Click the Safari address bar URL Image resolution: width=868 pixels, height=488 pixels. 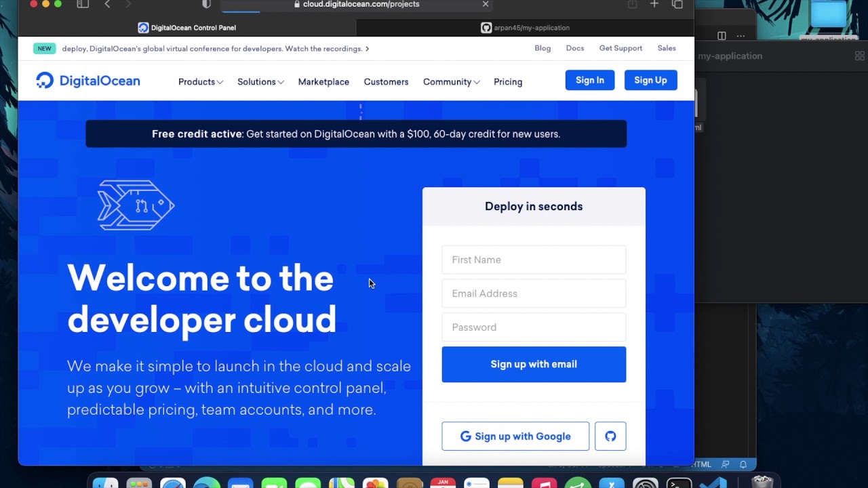[361, 4]
